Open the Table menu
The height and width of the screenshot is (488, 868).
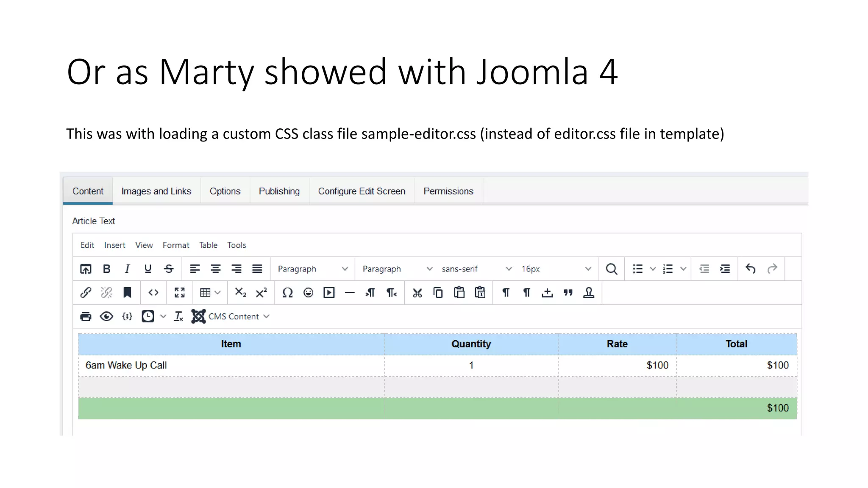click(208, 245)
